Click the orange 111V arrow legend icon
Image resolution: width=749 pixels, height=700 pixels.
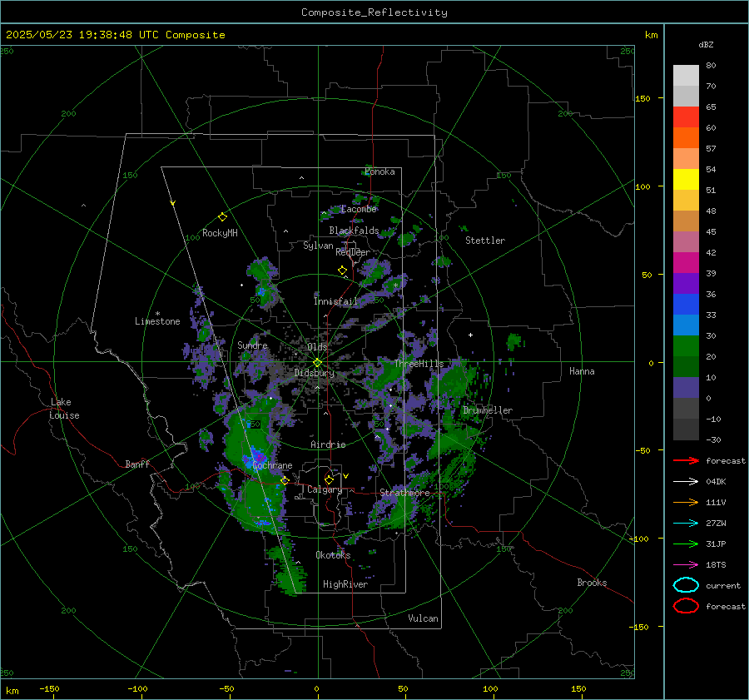(x=686, y=502)
